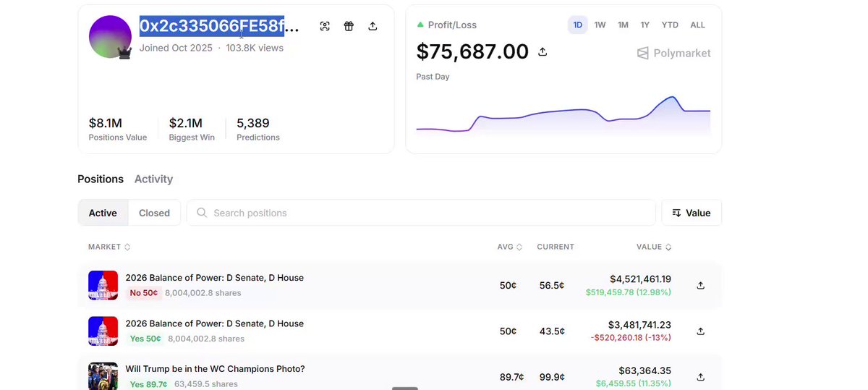Click the 103.8K views text
This screenshot has height=390, width=868.
click(255, 48)
